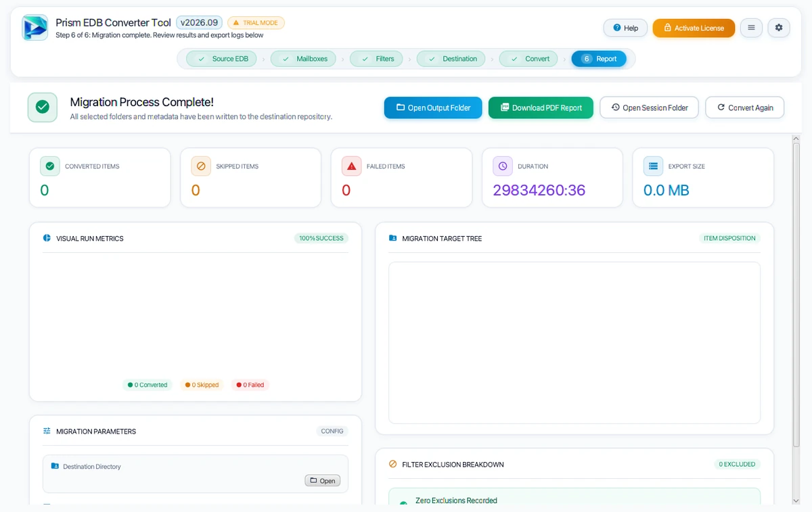Screen dimensions: 812x512
Task: Click the 0 EXCLUDED badge
Action: (x=737, y=464)
